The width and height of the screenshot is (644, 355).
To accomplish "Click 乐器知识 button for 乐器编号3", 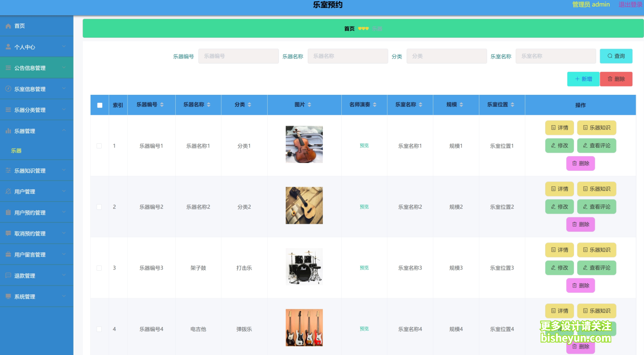I will pyautogui.click(x=597, y=250).
